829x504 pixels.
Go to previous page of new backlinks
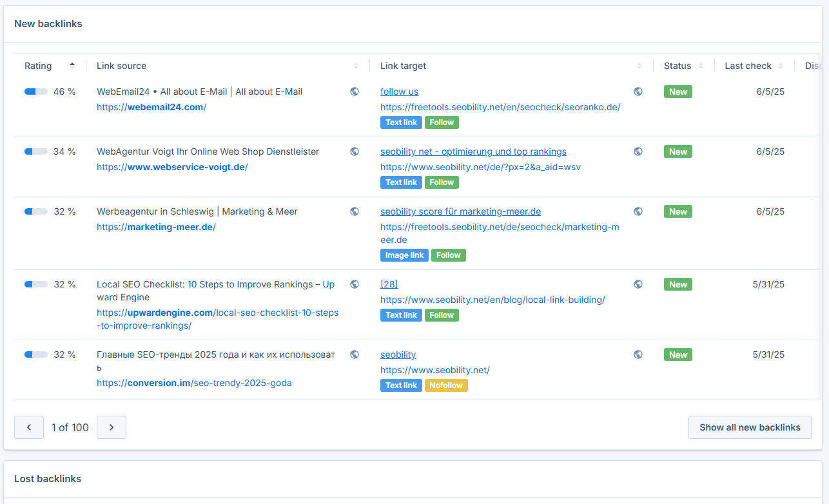[x=29, y=427]
